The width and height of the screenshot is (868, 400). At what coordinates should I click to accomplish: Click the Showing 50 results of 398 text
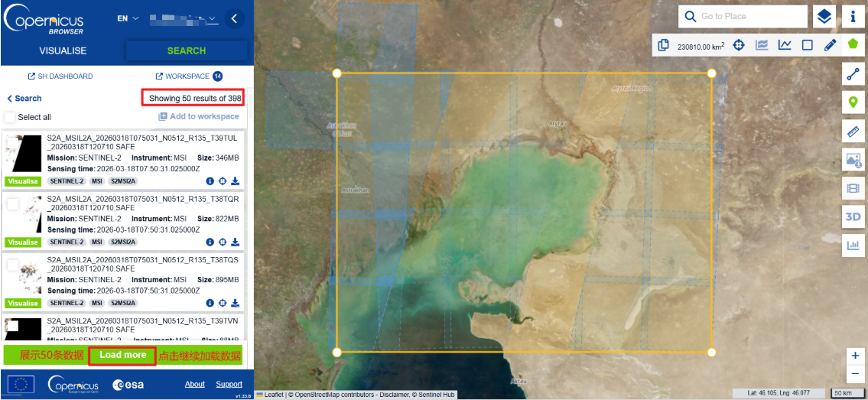pos(196,99)
